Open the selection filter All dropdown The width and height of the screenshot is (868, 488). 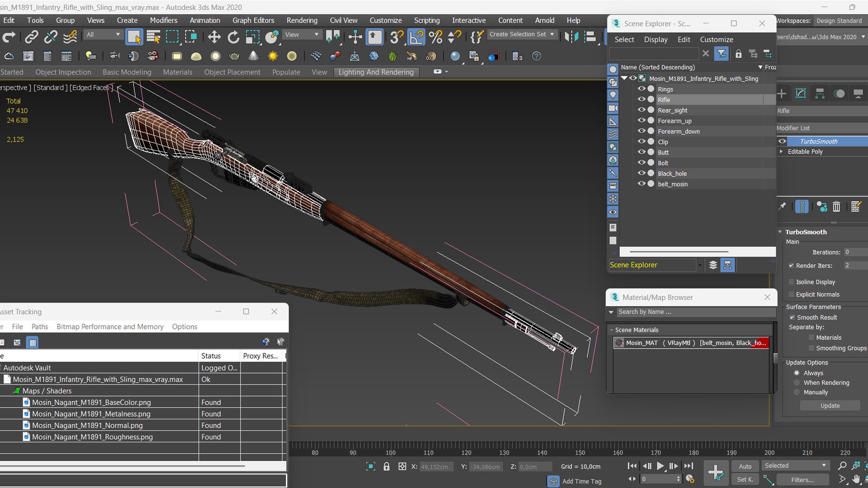coord(104,34)
